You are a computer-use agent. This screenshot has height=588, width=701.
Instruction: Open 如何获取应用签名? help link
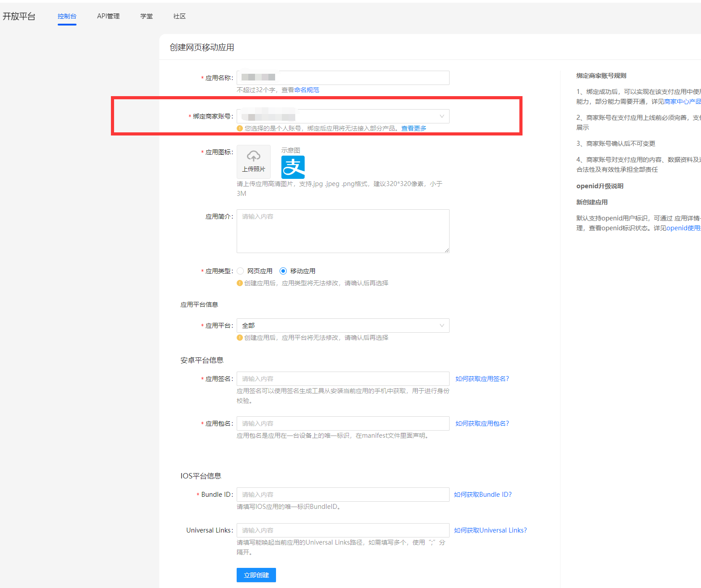pyautogui.click(x=482, y=379)
